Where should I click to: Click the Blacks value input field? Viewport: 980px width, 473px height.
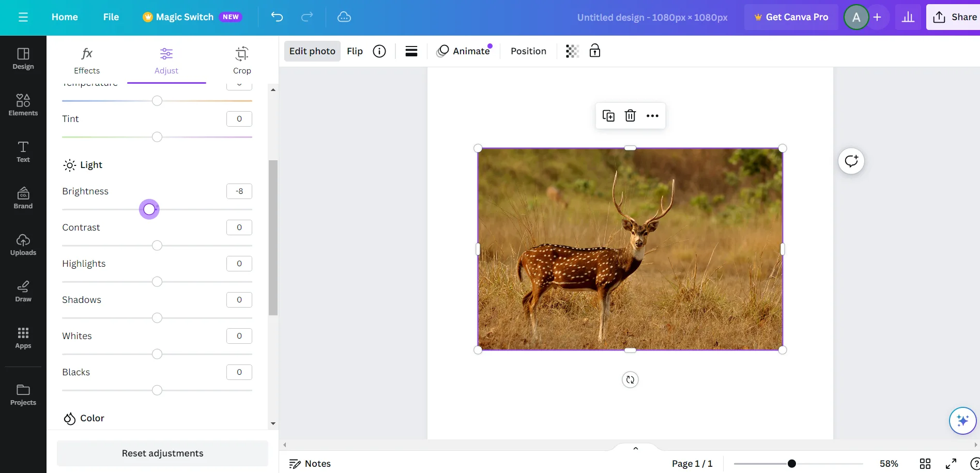point(239,372)
